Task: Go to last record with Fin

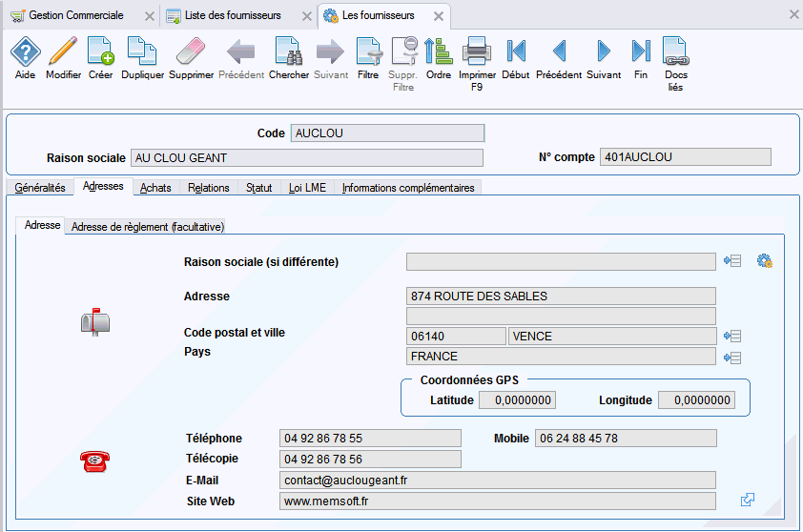Action: [x=641, y=52]
